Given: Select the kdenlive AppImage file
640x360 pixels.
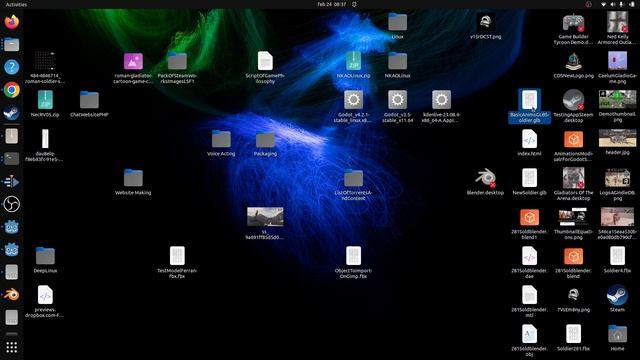Looking at the screenshot, I should pos(441,107).
